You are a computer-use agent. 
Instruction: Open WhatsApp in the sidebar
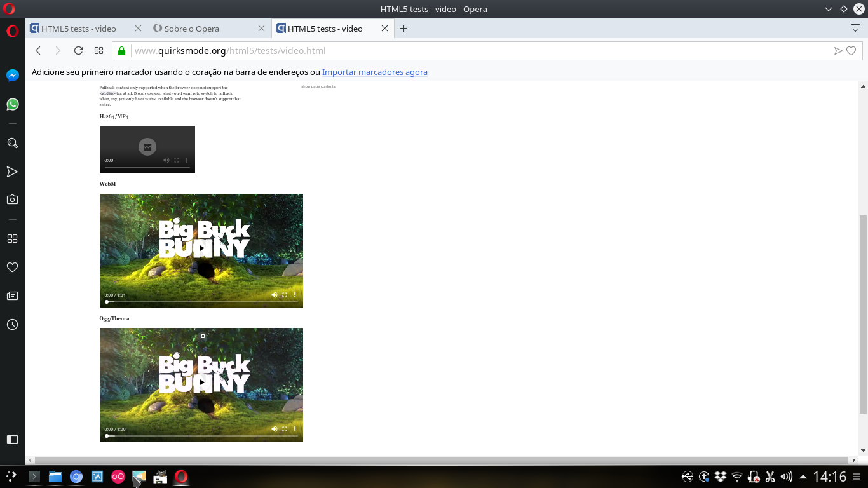(12, 104)
